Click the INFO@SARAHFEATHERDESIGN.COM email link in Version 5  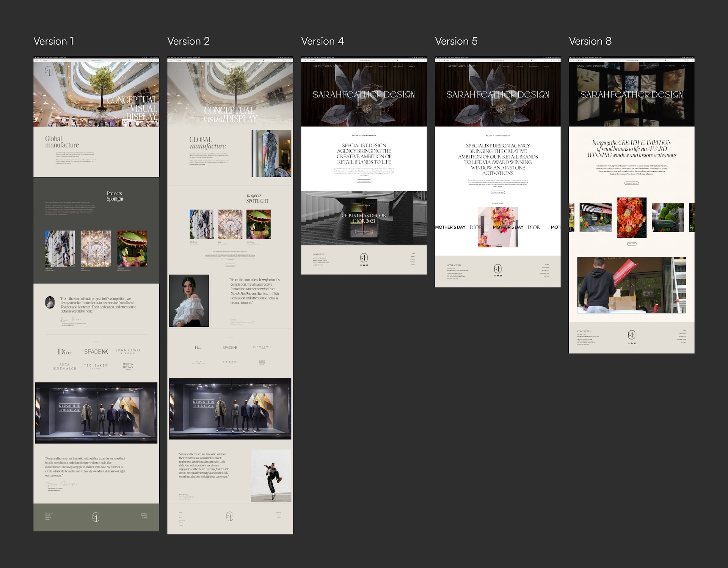(458, 270)
